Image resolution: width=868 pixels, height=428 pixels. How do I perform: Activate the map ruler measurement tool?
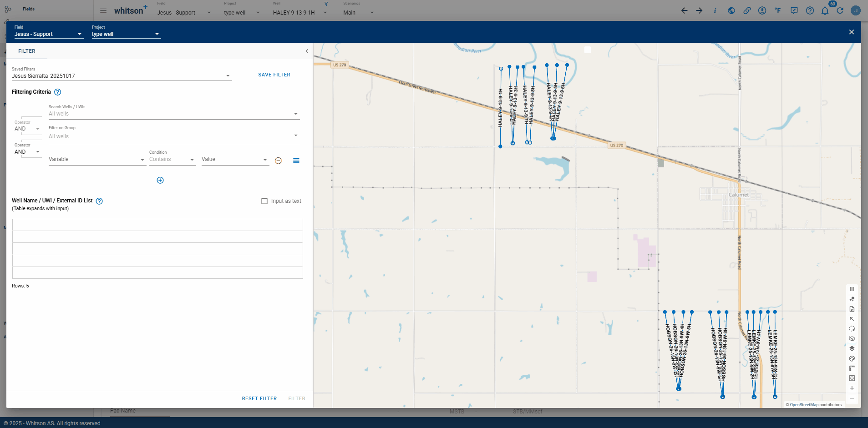click(x=852, y=368)
